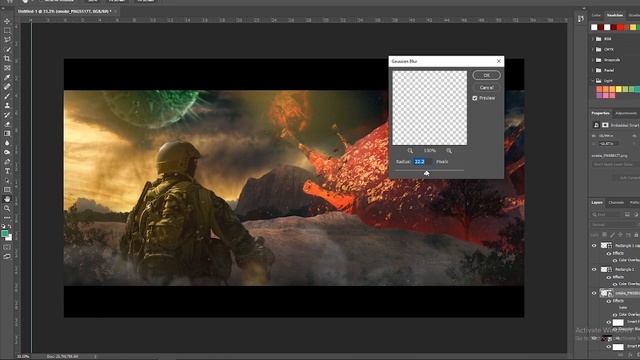Click the foreground color swatch in toolbar
This screenshot has height=360, width=640.
(x=5, y=233)
